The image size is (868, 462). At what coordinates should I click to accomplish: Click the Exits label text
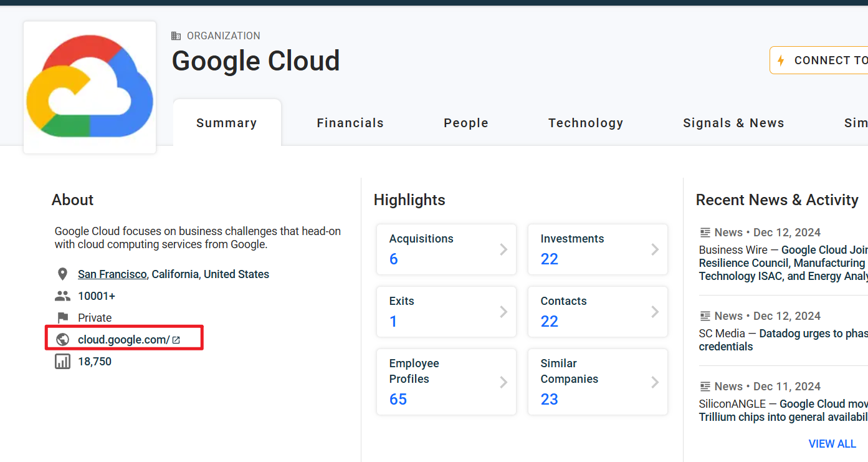point(402,301)
